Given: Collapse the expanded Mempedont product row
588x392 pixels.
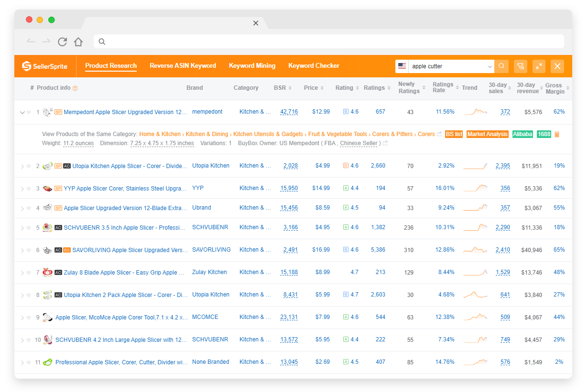Looking at the screenshot, I should click(x=22, y=112).
